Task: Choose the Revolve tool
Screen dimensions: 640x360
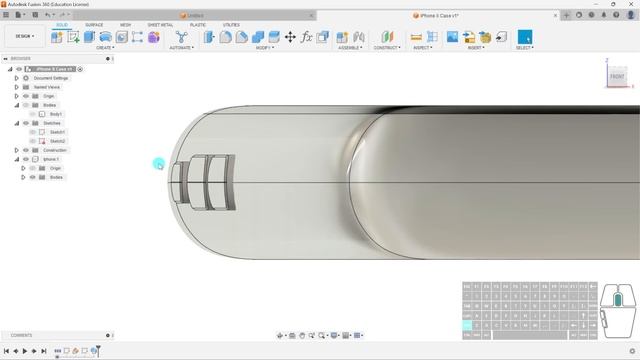Action: tap(105, 37)
